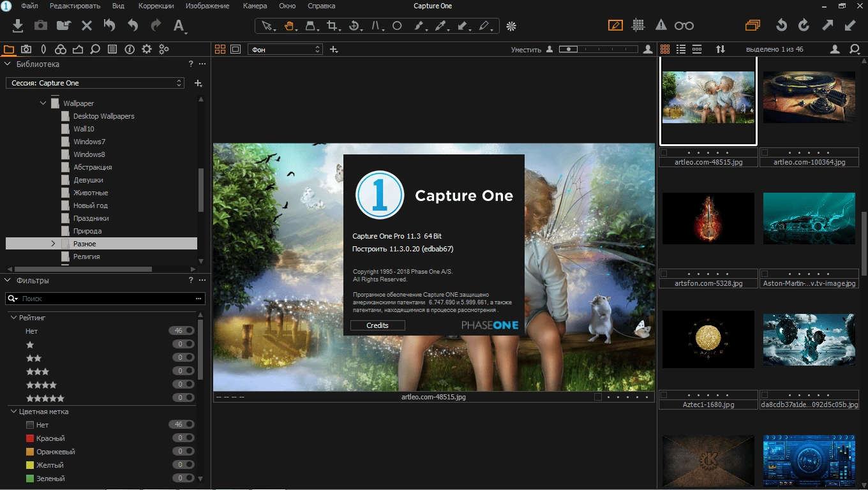Tick the checkbox under Aztec1-1680.jpg thumbnail
This screenshot has height=490, width=868.
click(x=664, y=395)
